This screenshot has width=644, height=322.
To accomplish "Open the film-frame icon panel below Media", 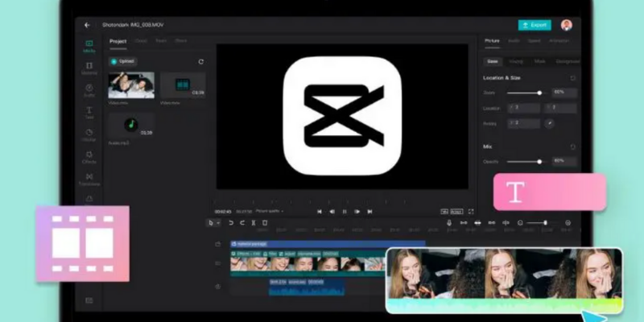I will [x=89, y=68].
